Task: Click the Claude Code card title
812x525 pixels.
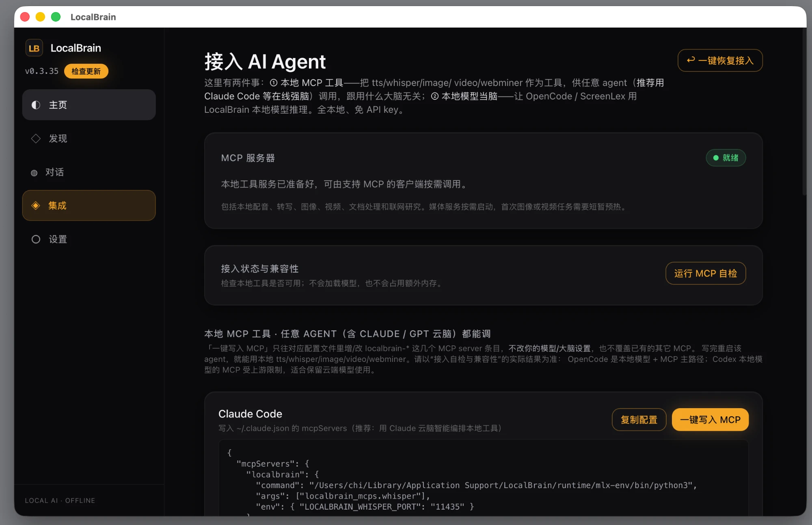Action: tap(250, 414)
